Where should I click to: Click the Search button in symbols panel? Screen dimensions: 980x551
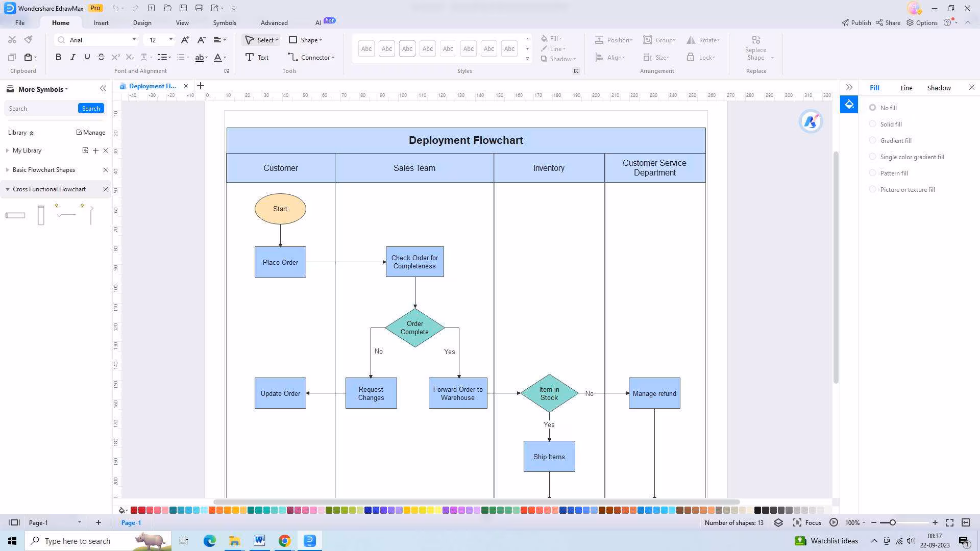click(91, 108)
